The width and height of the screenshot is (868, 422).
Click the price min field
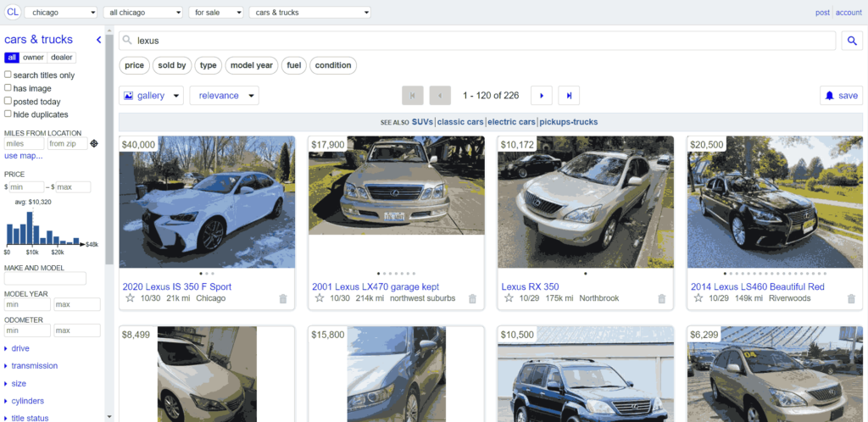[x=26, y=187]
